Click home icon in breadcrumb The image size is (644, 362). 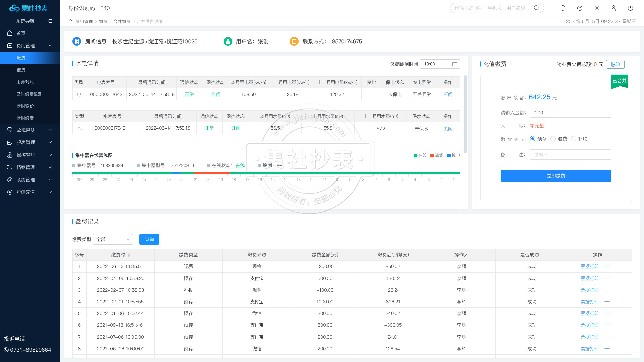pos(70,21)
